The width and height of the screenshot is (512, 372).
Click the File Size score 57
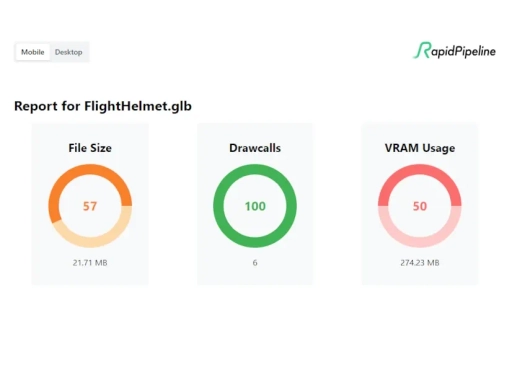click(90, 206)
